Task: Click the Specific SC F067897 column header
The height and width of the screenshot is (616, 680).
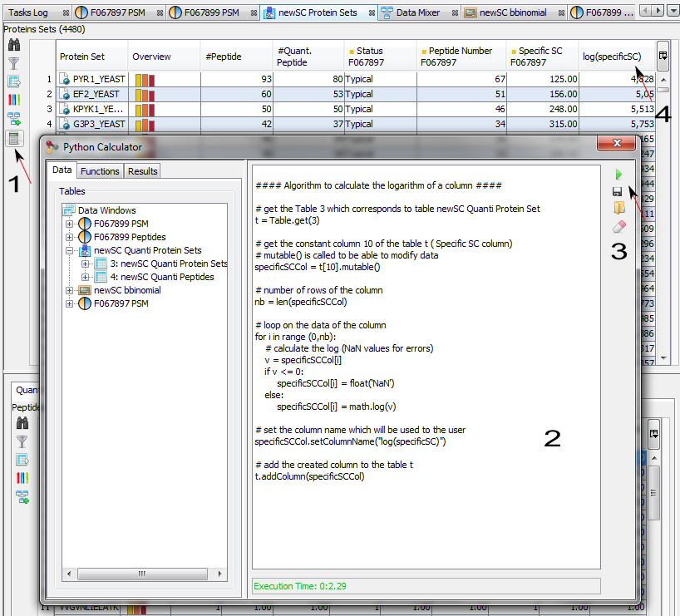Action: 541,57
